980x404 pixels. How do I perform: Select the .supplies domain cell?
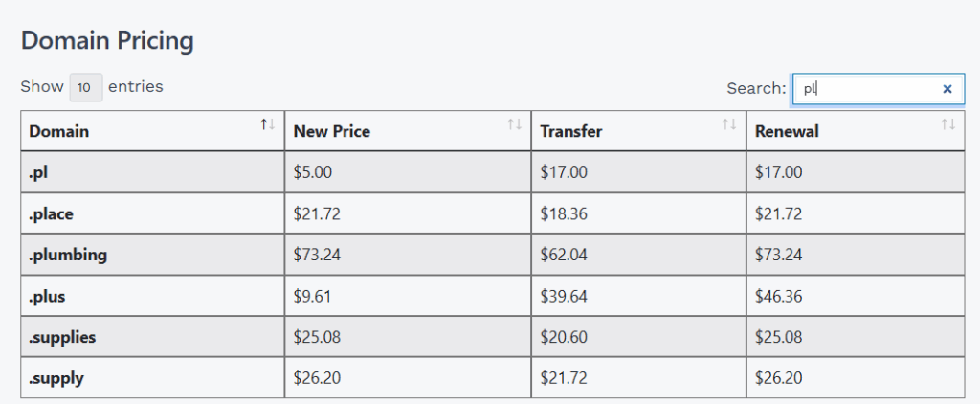pyautogui.click(x=152, y=337)
